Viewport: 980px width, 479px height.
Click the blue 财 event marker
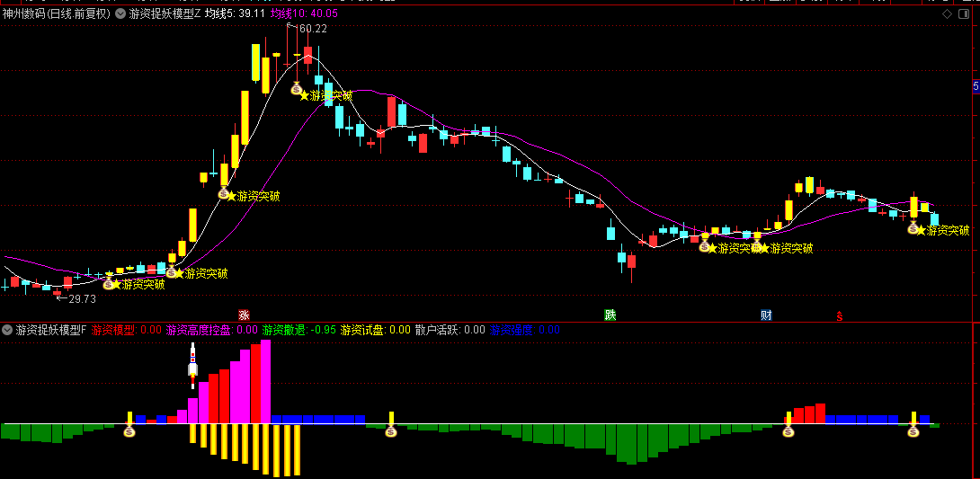coord(766,315)
